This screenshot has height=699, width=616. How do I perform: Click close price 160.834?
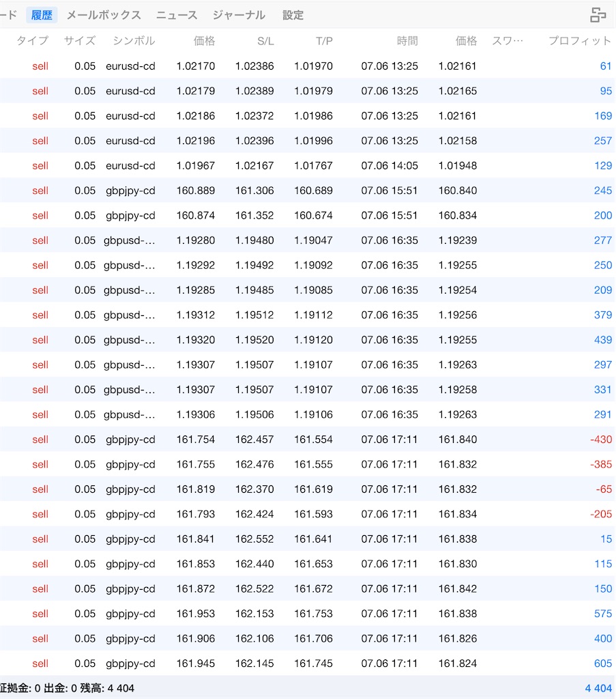pos(458,216)
